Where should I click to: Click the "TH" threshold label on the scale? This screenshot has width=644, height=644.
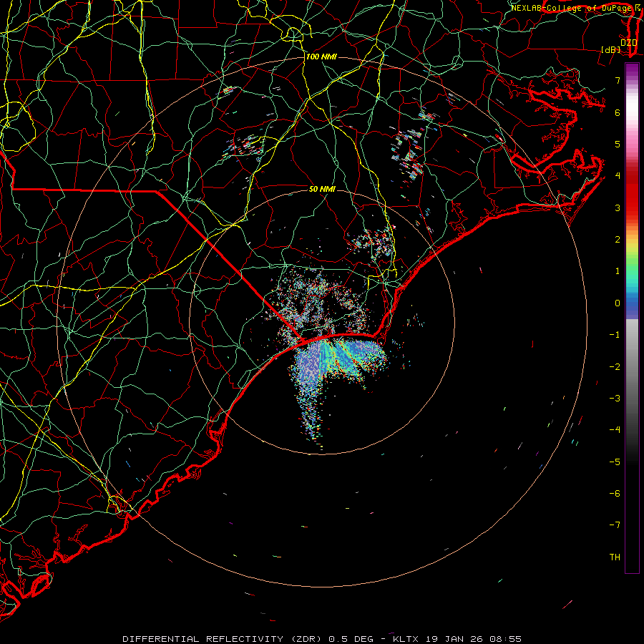[x=615, y=557]
